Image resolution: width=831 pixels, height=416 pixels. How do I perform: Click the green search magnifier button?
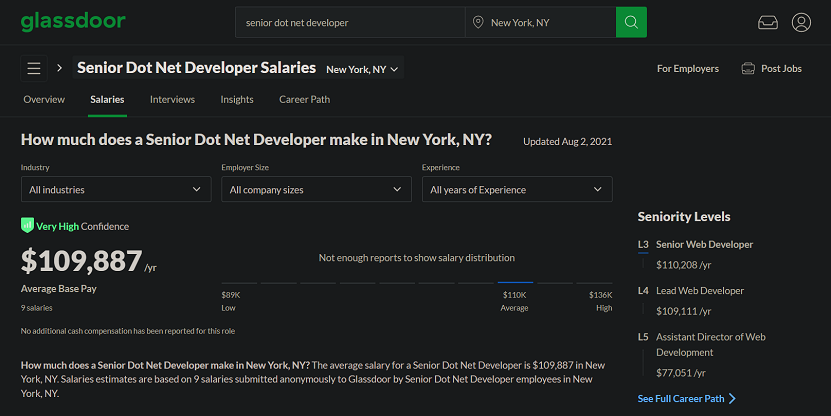point(631,22)
